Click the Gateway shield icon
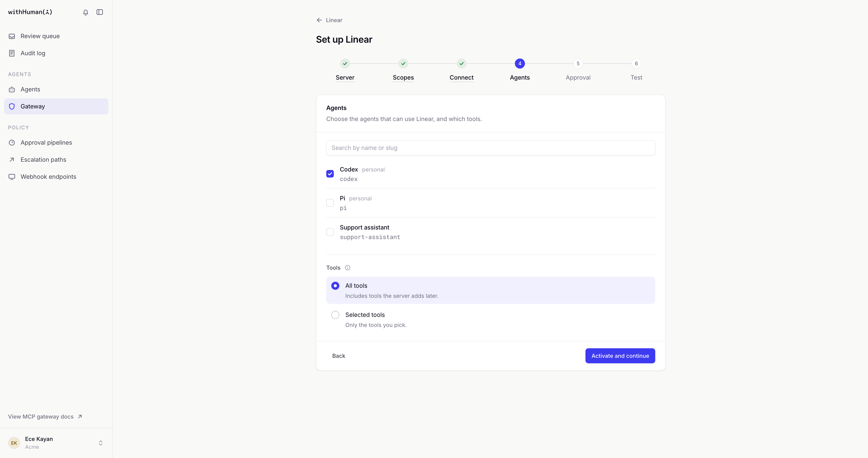 click(12, 106)
